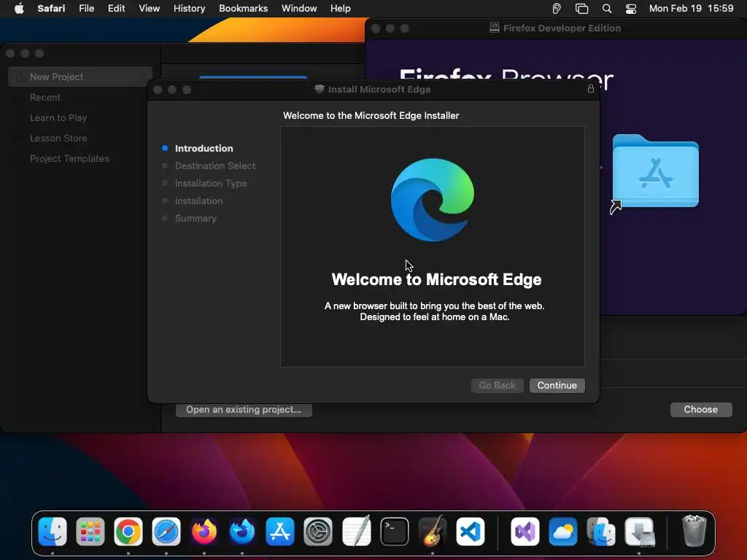This screenshot has width=747, height=560.
Task: Open Firefox from the dock
Action: point(204,532)
